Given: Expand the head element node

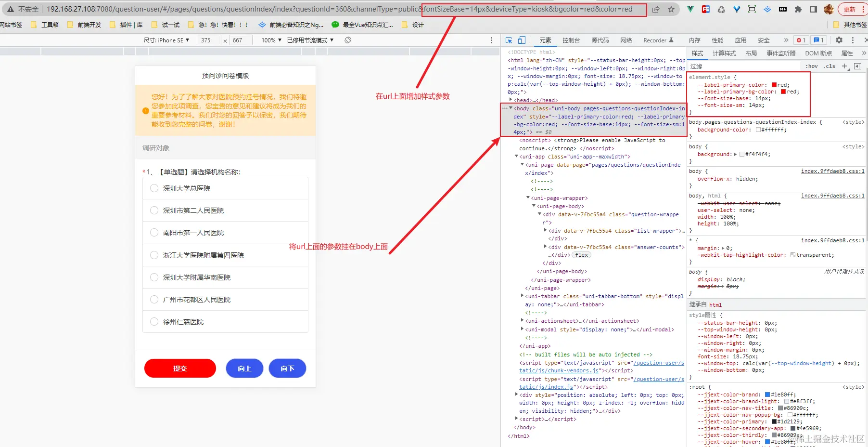Looking at the screenshot, I should [511, 100].
